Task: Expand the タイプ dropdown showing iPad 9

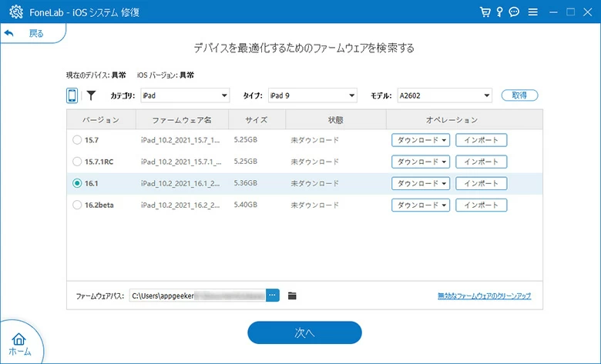Action: pos(312,95)
